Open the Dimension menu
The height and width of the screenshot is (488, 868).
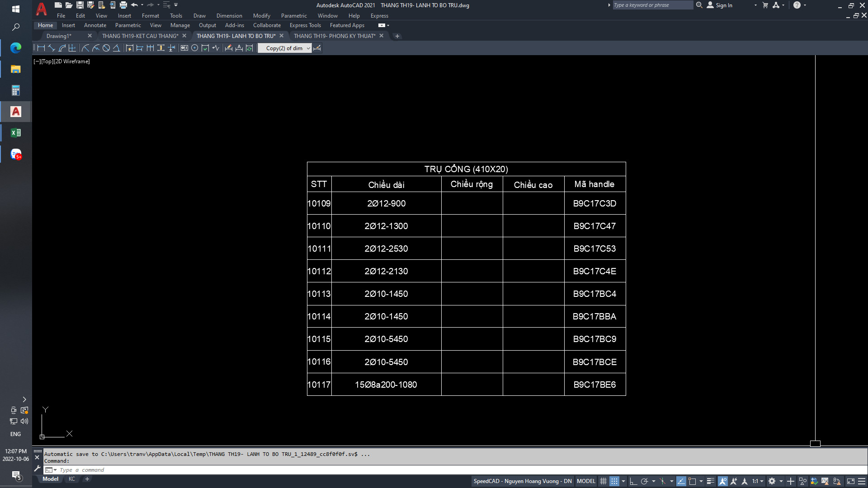229,15
